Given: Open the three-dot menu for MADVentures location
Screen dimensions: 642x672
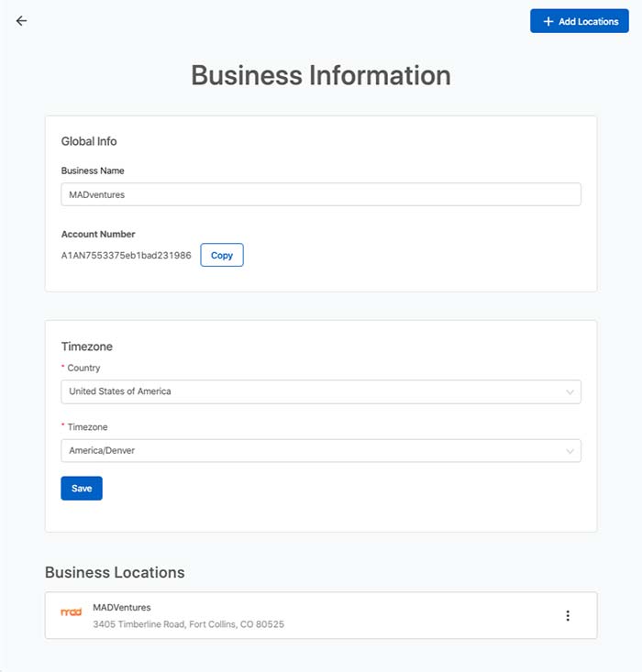Looking at the screenshot, I should click(568, 616).
